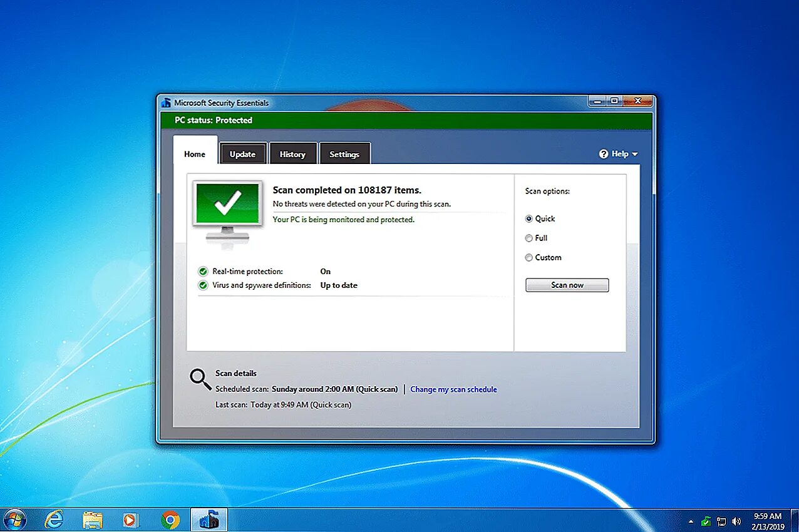799x532 pixels.
Task: Click the Show desktop strip on taskbar
Action: pyautogui.click(x=795, y=520)
